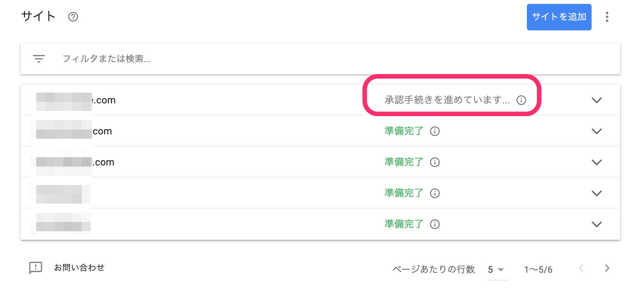Click the info icon on the fourth site row
Screen dimensions: 644x296
[435, 193]
